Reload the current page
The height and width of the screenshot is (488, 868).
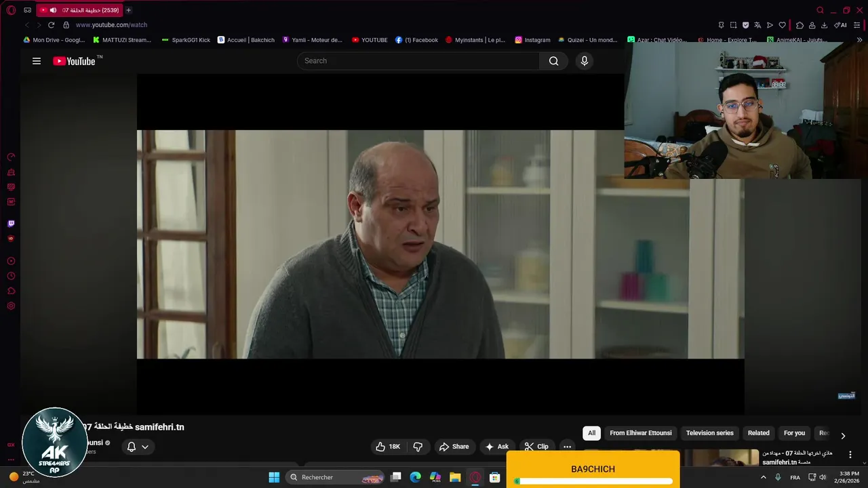point(51,25)
